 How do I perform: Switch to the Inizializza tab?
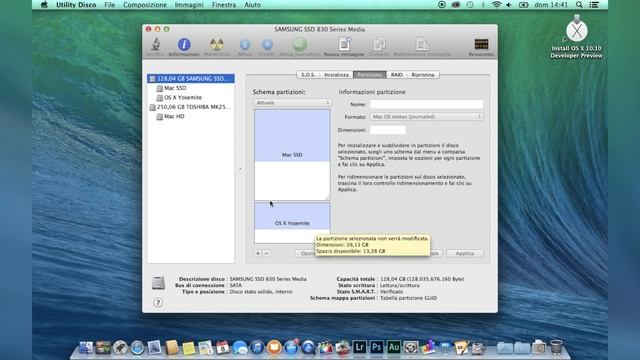336,75
